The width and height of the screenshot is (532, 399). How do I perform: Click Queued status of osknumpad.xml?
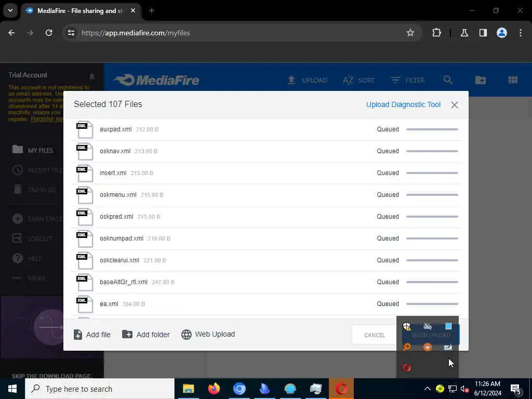(388, 238)
